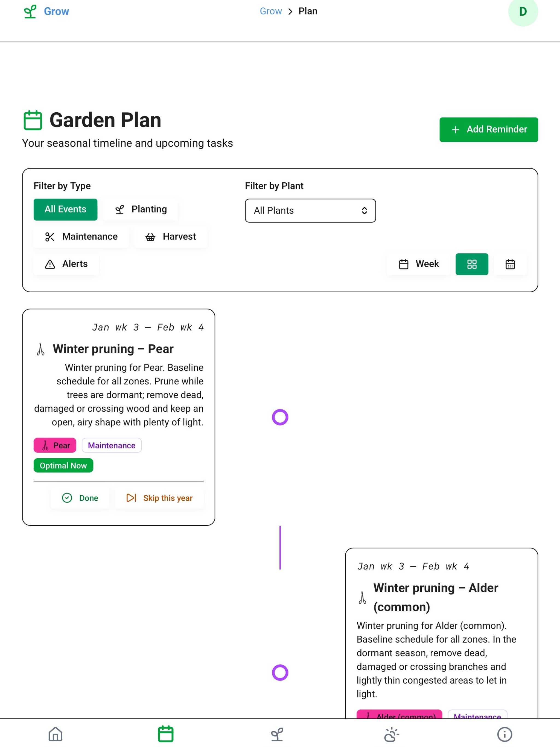The height and width of the screenshot is (747, 560).
Task: Filter events by Harvest type
Action: 171,237
